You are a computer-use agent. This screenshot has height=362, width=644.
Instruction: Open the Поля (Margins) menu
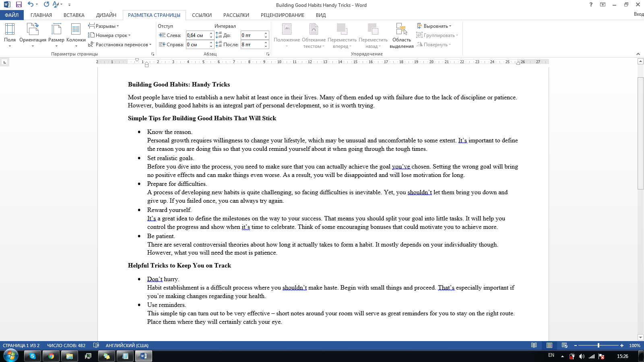pyautogui.click(x=10, y=35)
